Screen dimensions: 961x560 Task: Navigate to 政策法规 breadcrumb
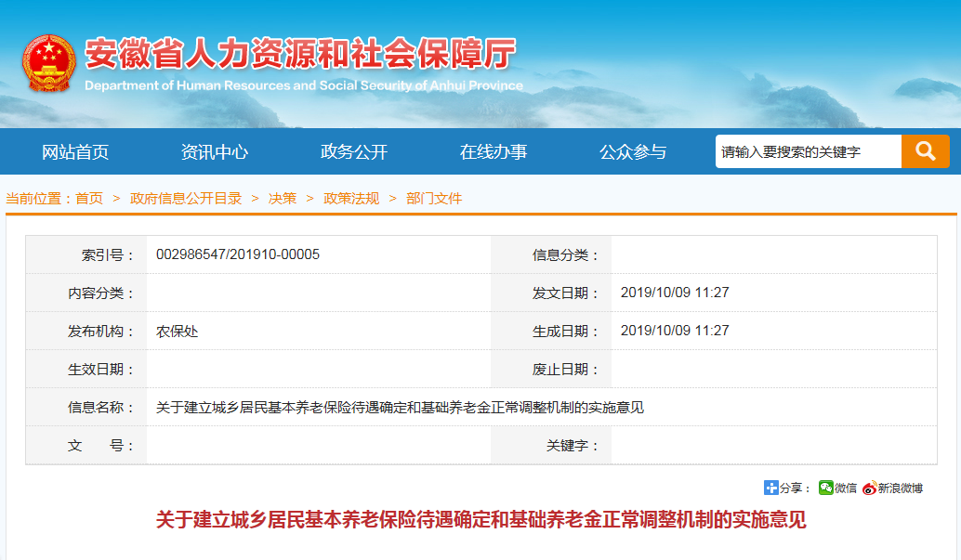point(351,198)
